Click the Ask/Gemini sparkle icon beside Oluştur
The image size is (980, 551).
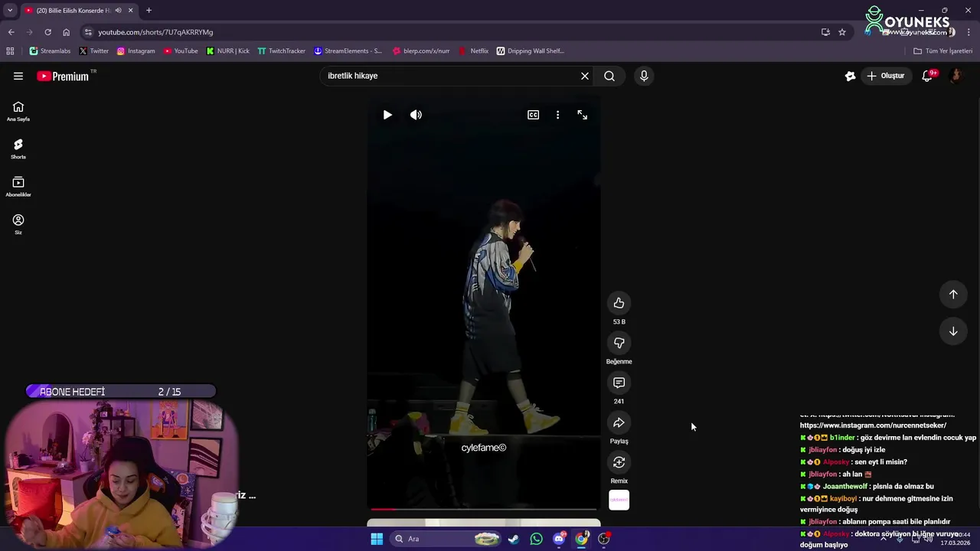tap(850, 76)
